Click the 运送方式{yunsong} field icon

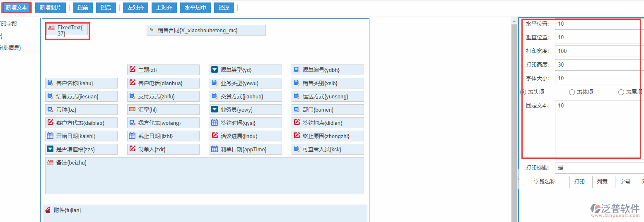coord(297,96)
